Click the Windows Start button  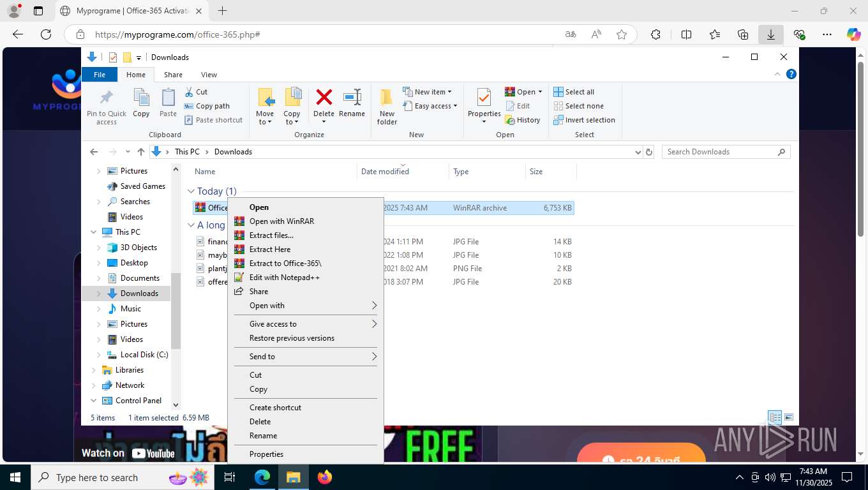tap(15, 477)
